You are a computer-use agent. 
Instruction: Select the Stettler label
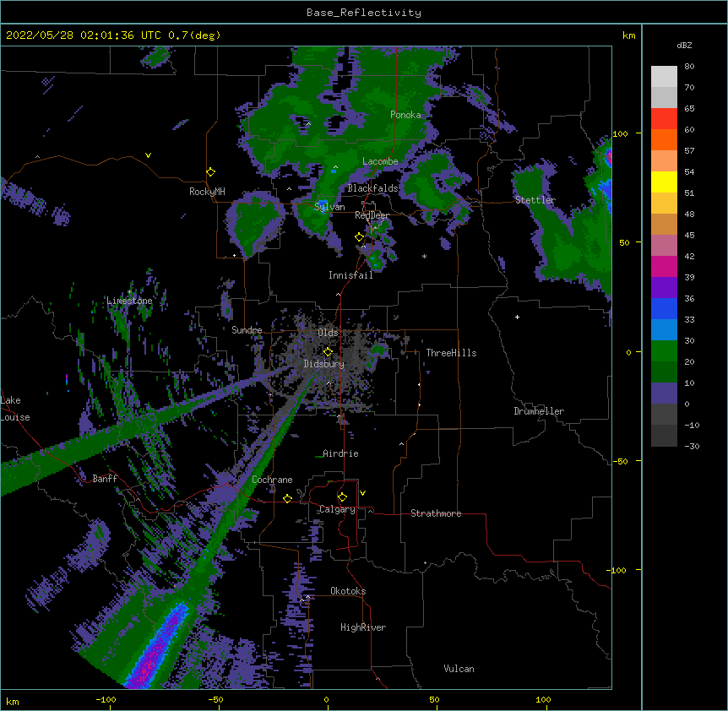[535, 200]
